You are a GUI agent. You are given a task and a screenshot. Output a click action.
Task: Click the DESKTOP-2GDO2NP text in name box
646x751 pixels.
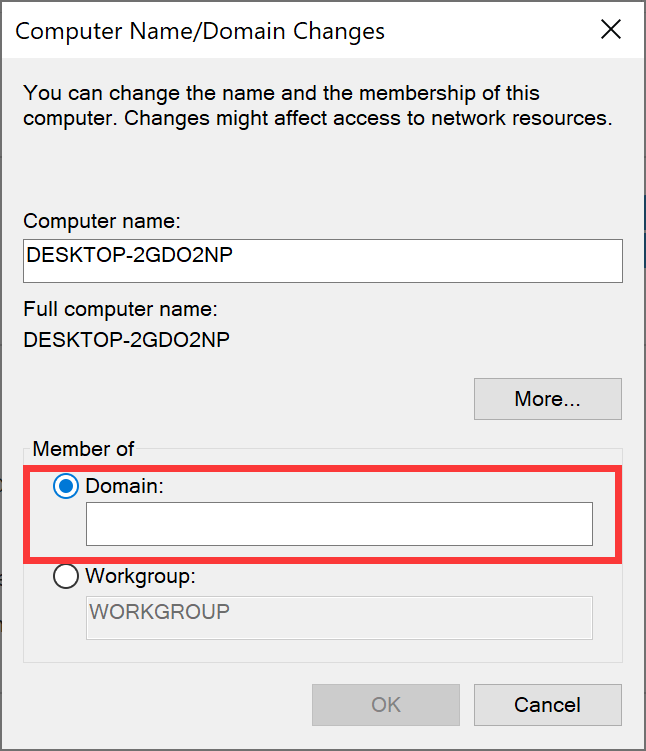coord(129,255)
